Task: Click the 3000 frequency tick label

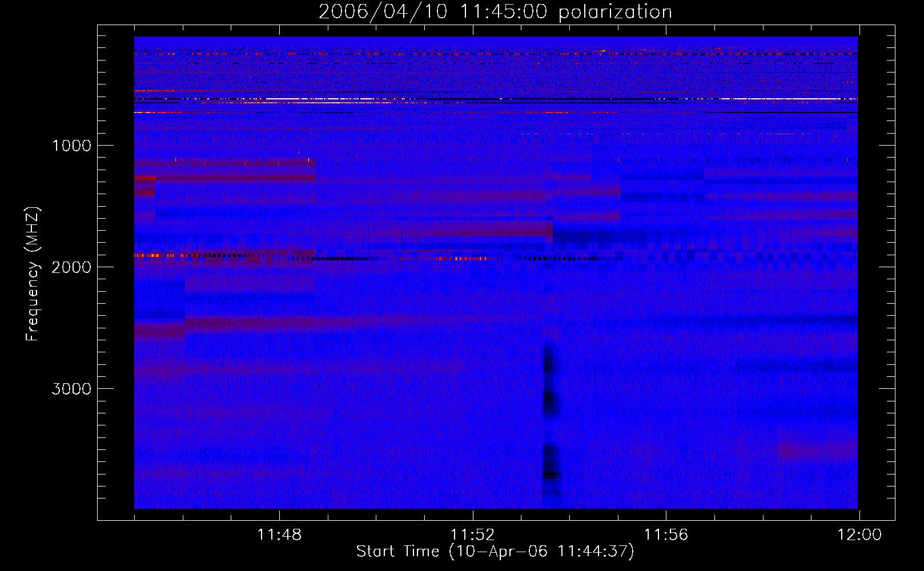Action: coord(71,389)
